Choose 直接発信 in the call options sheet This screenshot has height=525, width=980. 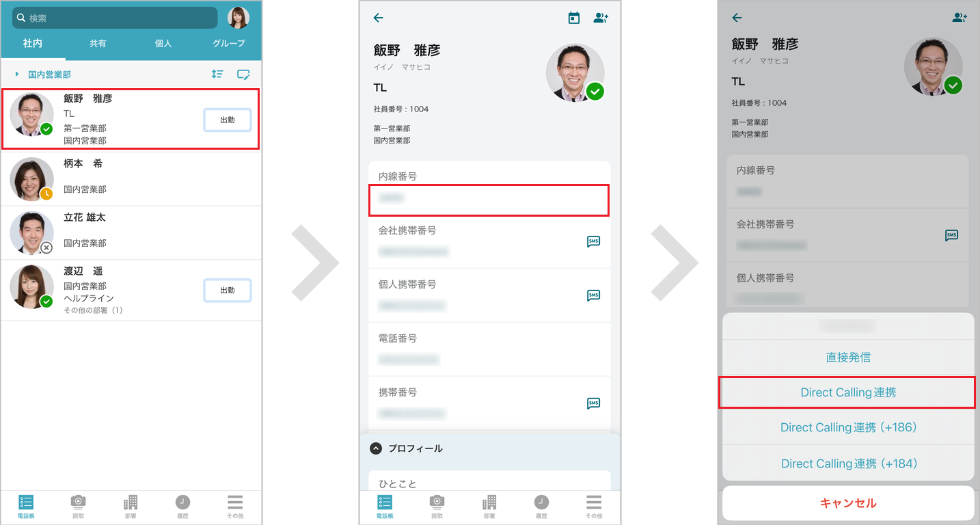tap(848, 358)
